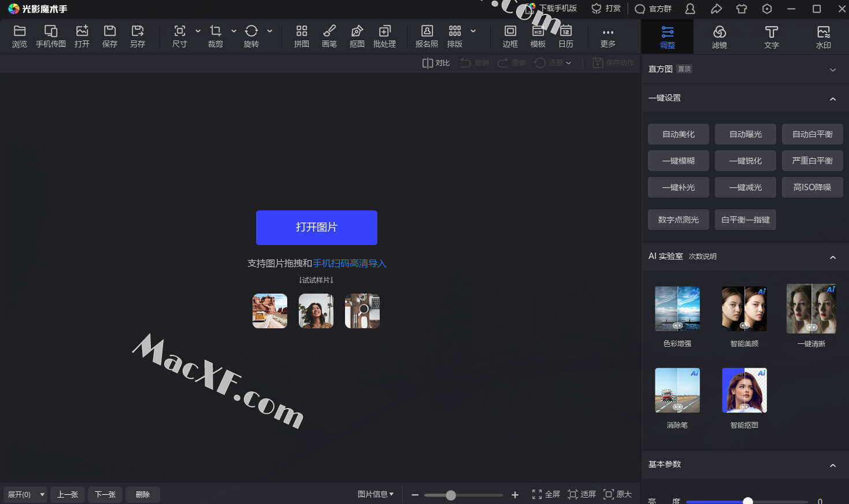Switch to the 滤镜 (Filter) tab
The width and height of the screenshot is (849, 504).
tap(719, 36)
